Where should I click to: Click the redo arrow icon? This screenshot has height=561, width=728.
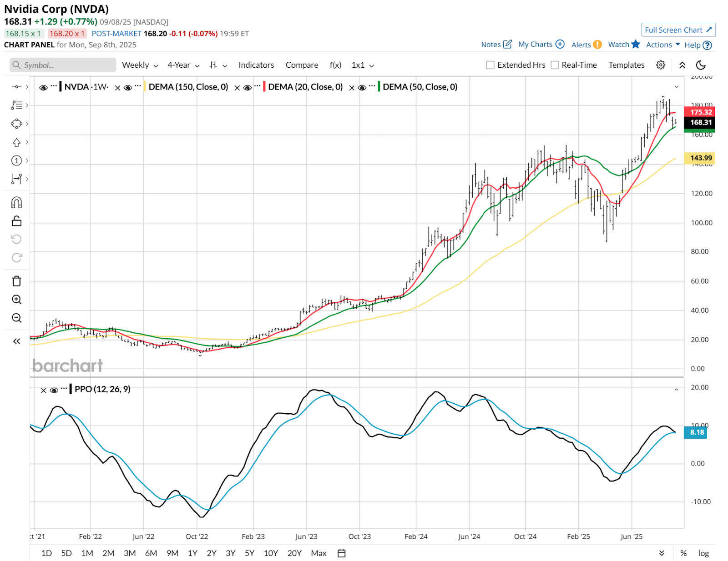pos(16,258)
